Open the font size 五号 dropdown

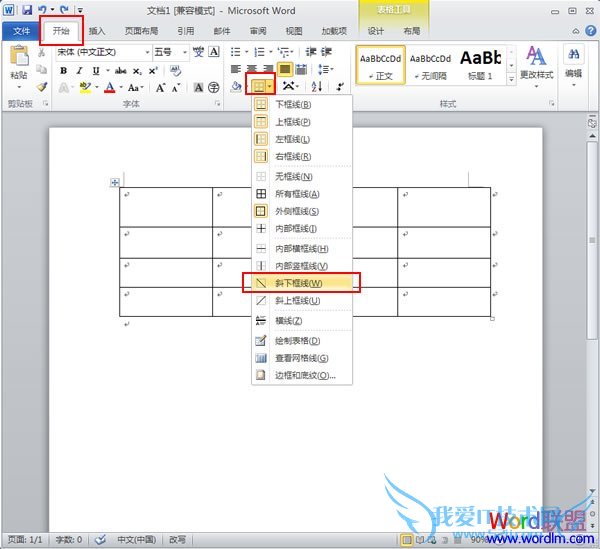click(x=185, y=52)
